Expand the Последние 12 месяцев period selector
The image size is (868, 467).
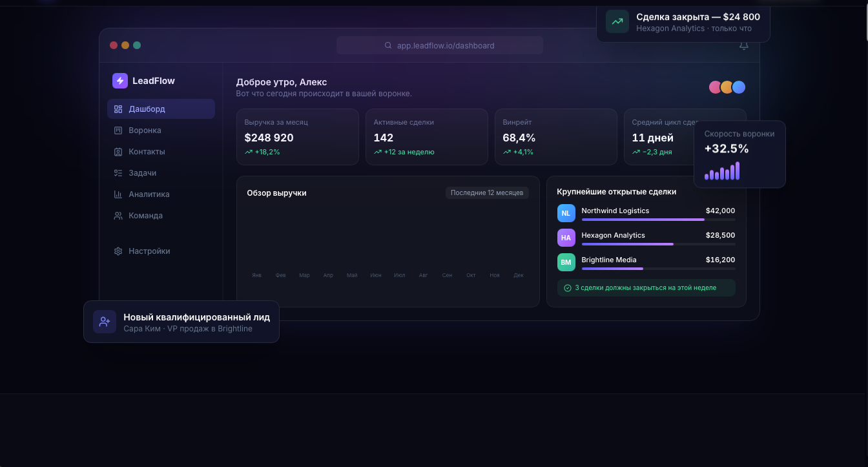[x=487, y=193]
